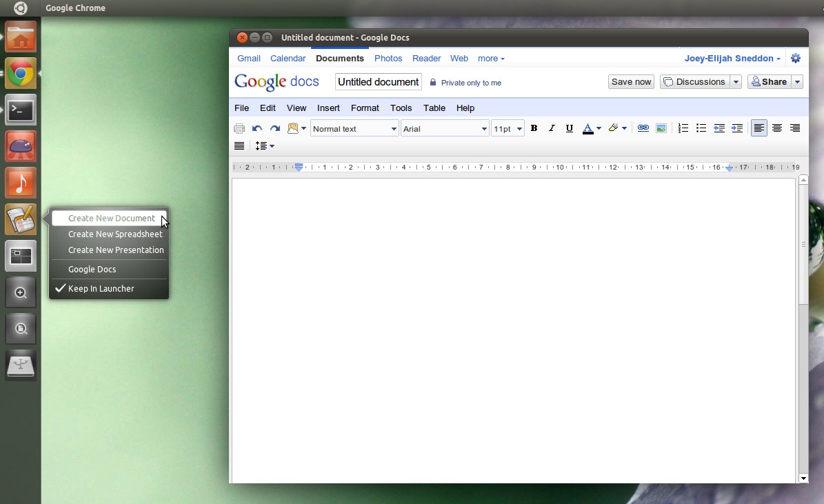Expand the Discussions dropdown arrow

[736, 82]
